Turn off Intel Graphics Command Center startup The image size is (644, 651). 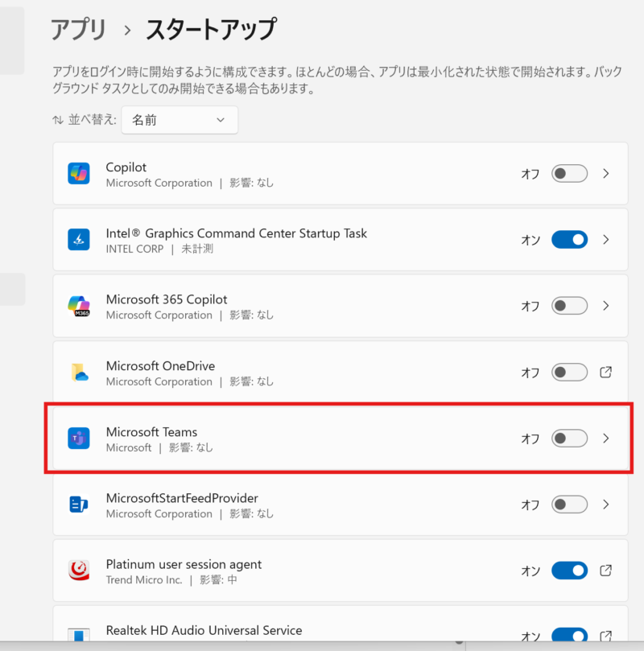[x=569, y=240]
